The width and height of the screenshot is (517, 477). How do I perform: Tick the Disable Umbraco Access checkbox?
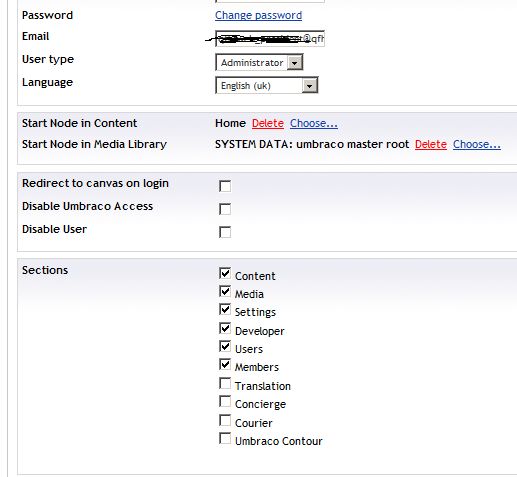pyautogui.click(x=225, y=209)
